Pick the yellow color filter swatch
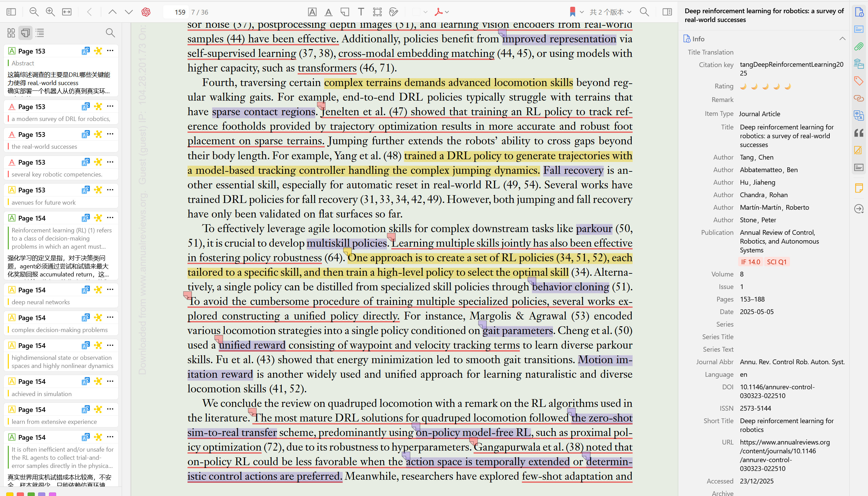The width and height of the screenshot is (868, 496). click(x=10, y=494)
